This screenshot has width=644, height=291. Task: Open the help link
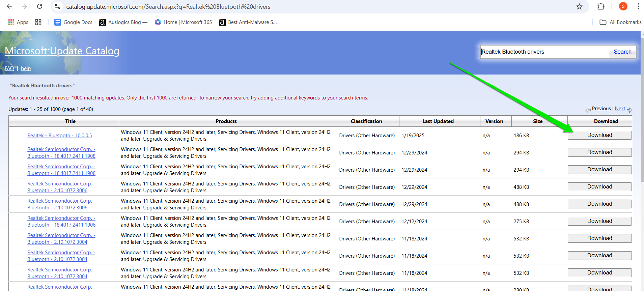click(x=26, y=68)
